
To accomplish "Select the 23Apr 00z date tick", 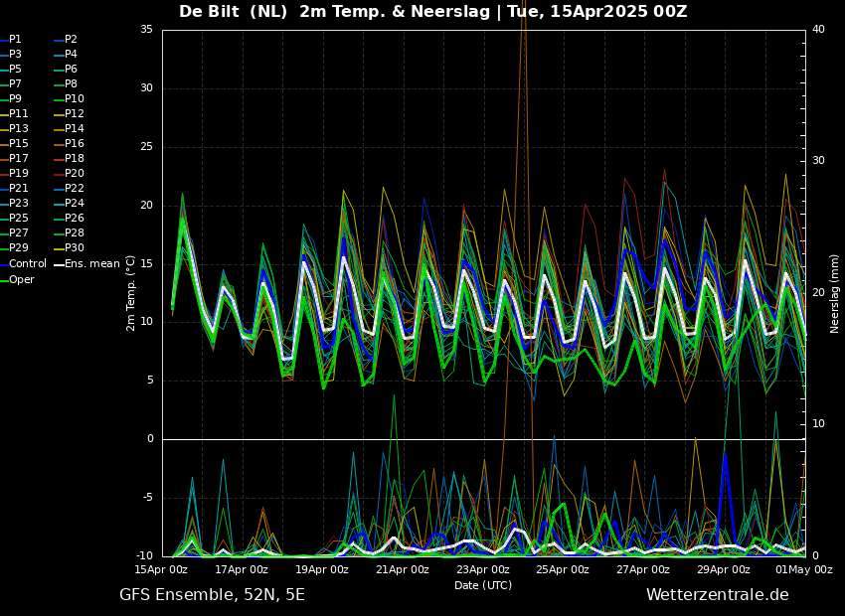I will coord(482,570).
